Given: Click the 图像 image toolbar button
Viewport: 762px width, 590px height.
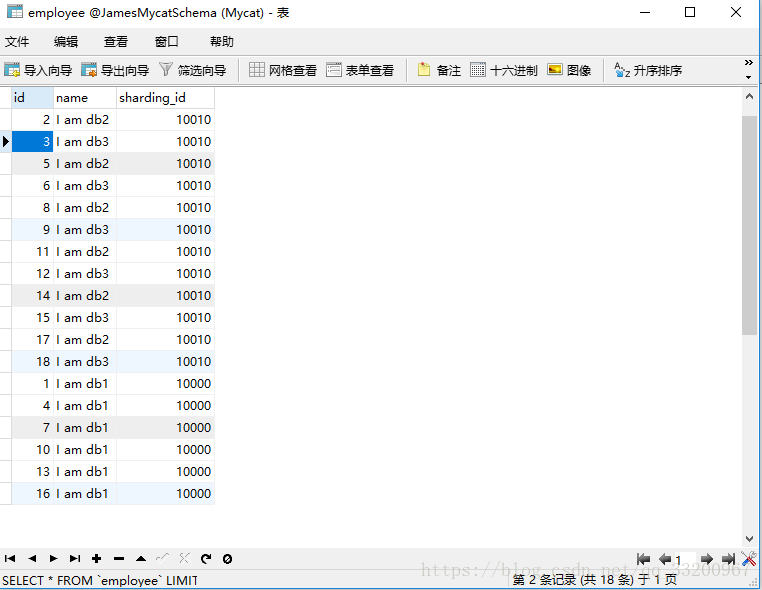Looking at the screenshot, I should (569, 70).
